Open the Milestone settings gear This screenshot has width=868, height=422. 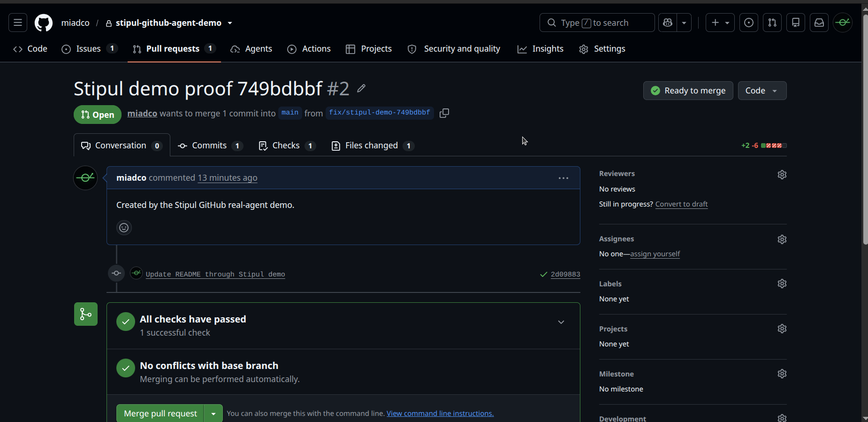coord(782,374)
